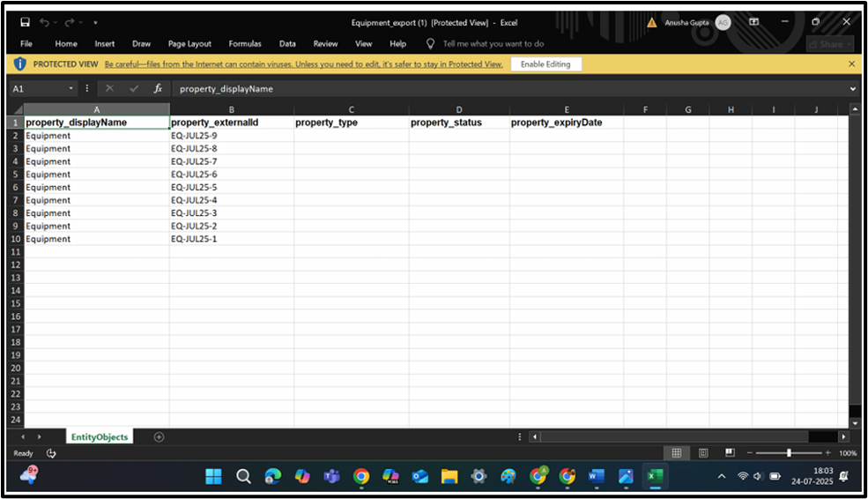Screen dimensions: 868x499
Task: Select cell property_externalId
Action: tap(232, 123)
